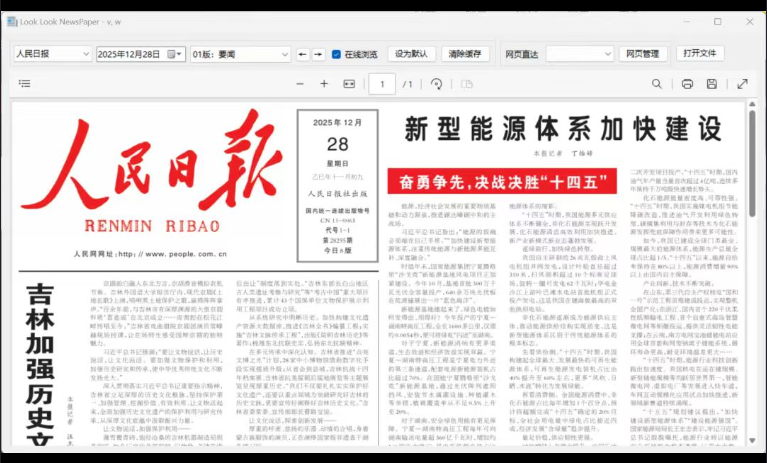Screen dimensions: 767x463
Task: Go to next page with right arrow
Action: pyautogui.click(x=318, y=54)
